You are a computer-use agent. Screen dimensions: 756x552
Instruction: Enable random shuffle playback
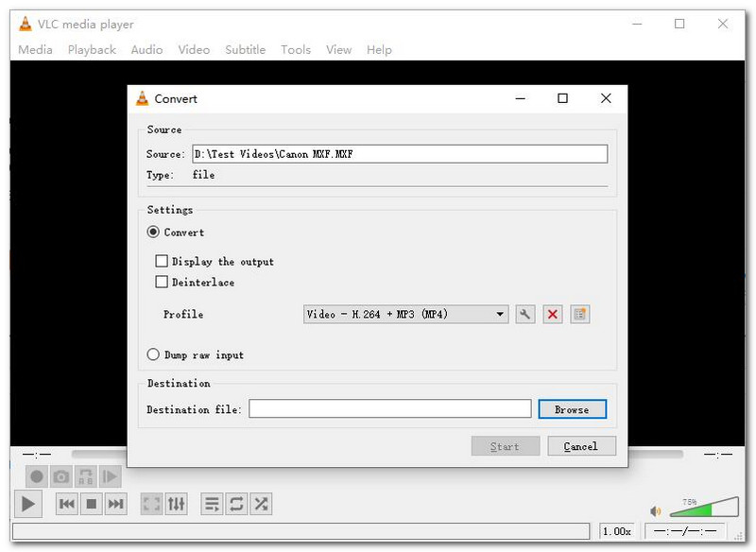[261, 504]
